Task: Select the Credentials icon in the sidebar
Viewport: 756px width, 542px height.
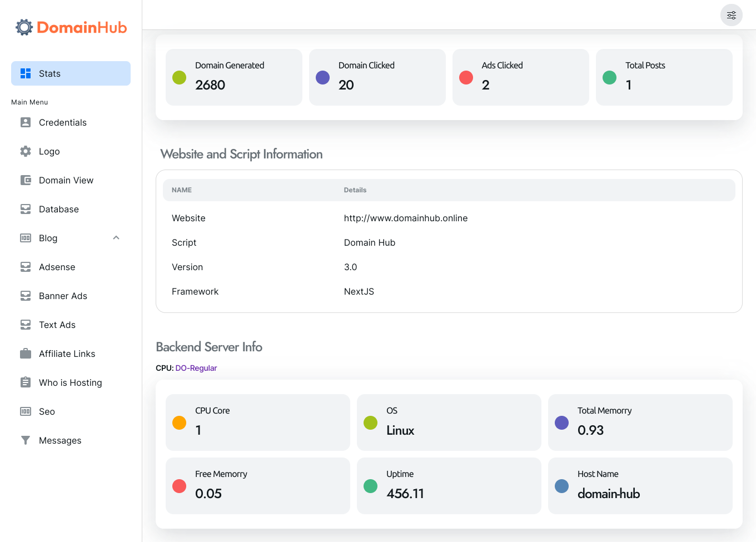Action: click(26, 122)
